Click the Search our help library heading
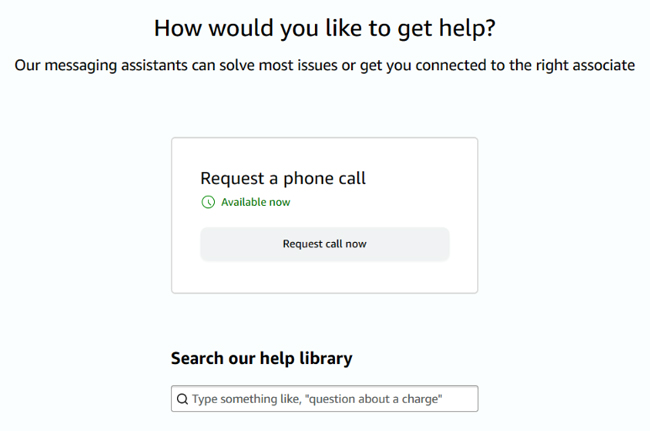 click(262, 358)
